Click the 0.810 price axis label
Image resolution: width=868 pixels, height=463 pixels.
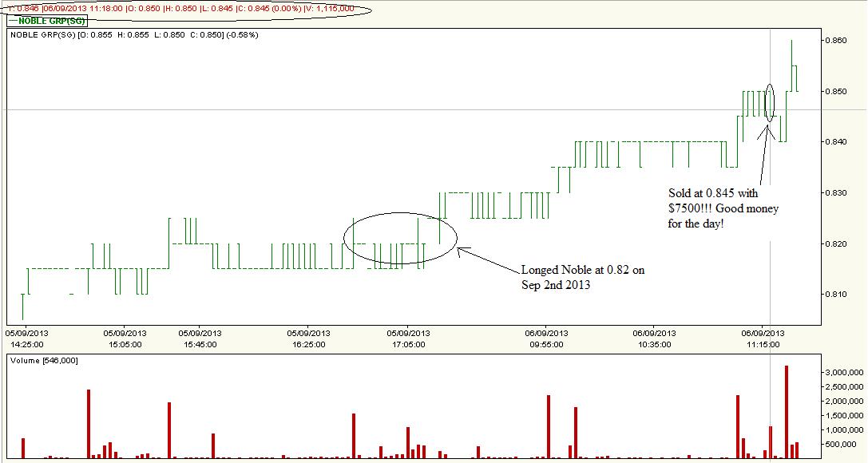click(x=836, y=295)
